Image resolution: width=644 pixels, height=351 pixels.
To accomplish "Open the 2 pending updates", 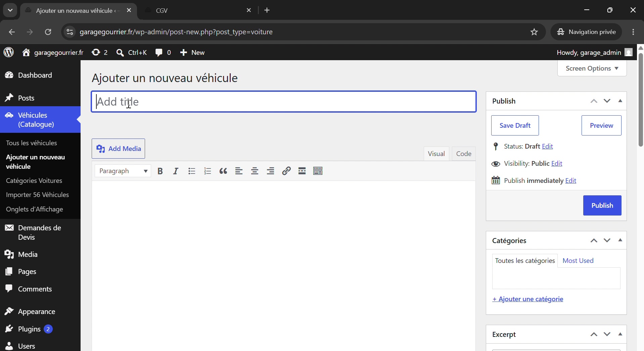I will point(100,52).
